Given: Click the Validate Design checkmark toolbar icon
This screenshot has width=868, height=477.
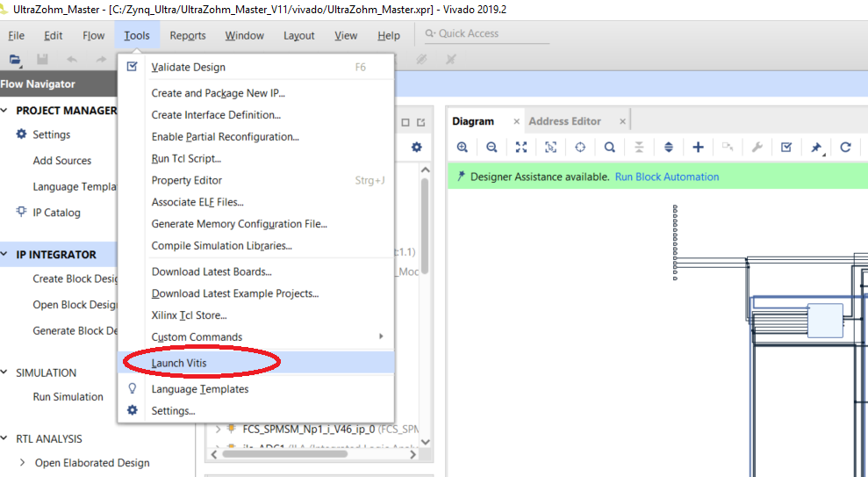Looking at the screenshot, I should (786, 148).
